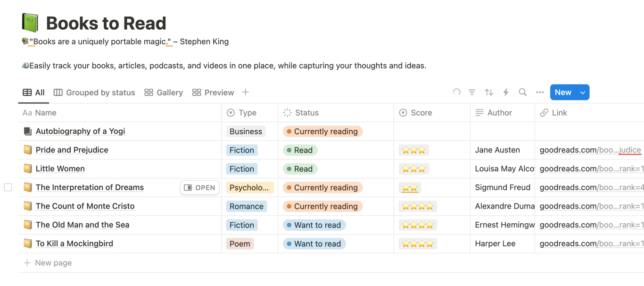The height and width of the screenshot is (286, 644).
Task: Open the database filter icon
Action: click(x=472, y=93)
